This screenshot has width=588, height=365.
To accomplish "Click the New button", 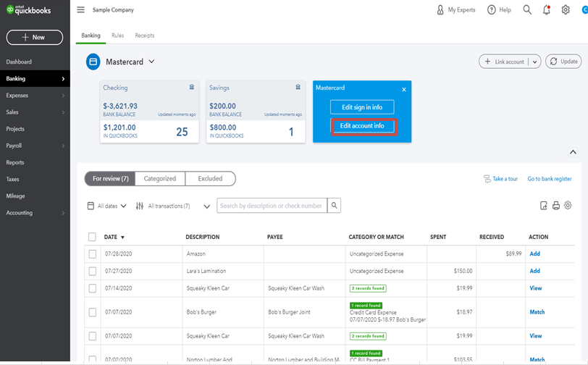I will (x=35, y=38).
